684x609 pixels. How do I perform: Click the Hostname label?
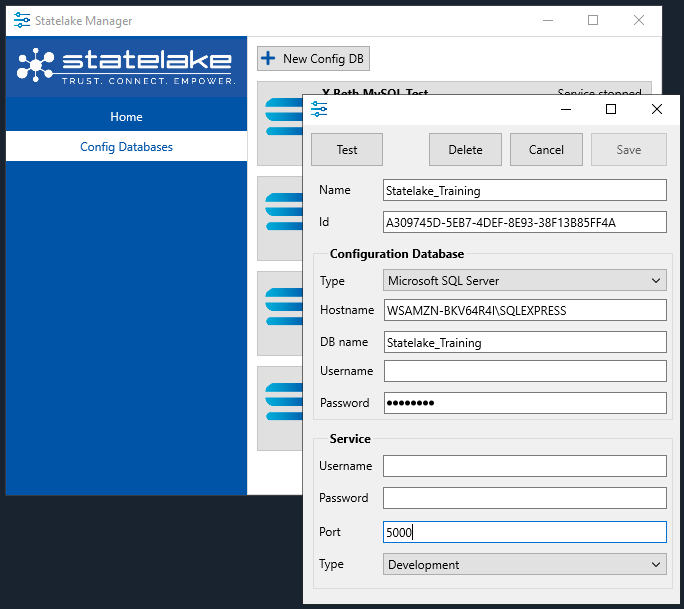[347, 310]
